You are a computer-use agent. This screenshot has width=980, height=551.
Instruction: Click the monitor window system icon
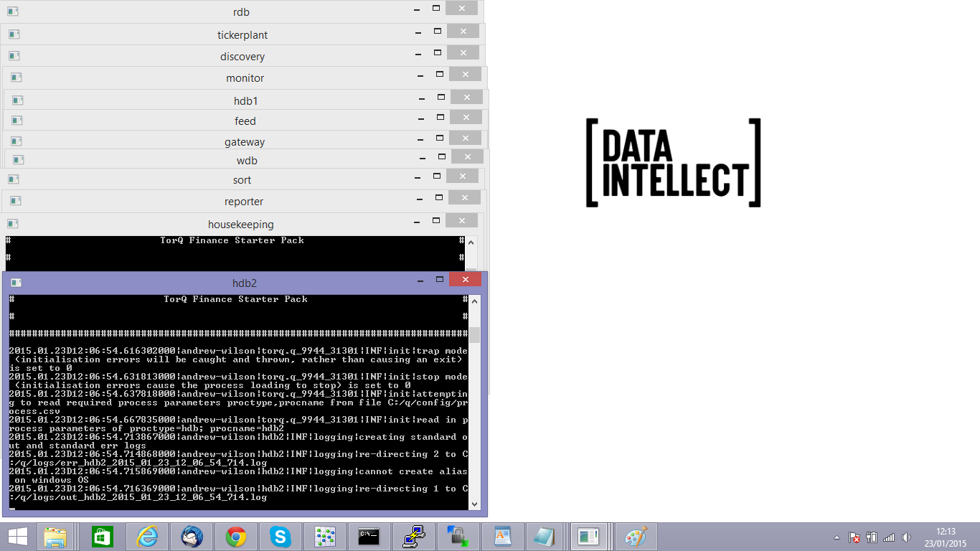click(x=16, y=77)
